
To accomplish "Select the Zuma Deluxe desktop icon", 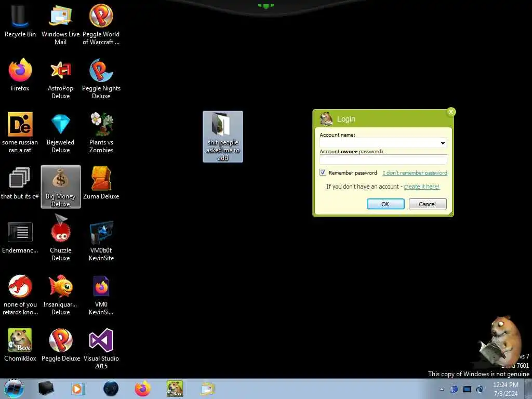I will pos(101,183).
